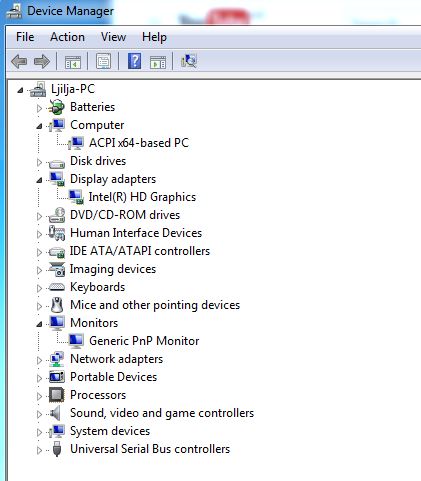The image size is (421, 481).
Task: Open the Action menu
Action: click(x=67, y=37)
